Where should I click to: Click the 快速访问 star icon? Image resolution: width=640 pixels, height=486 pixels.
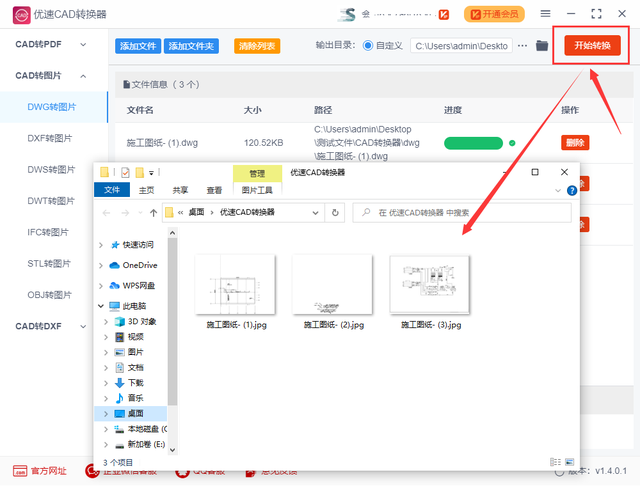pyautogui.click(x=115, y=245)
